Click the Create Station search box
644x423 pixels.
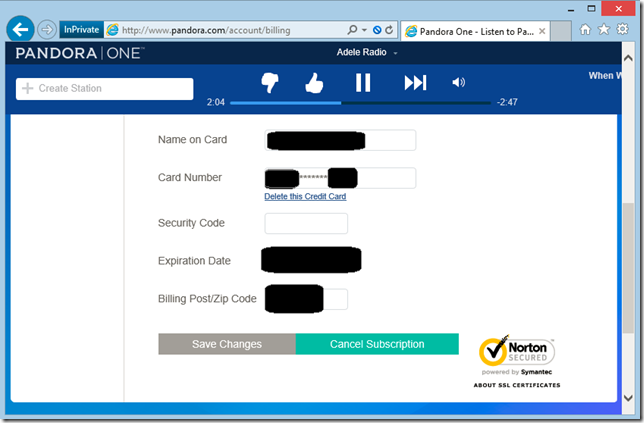tap(105, 89)
